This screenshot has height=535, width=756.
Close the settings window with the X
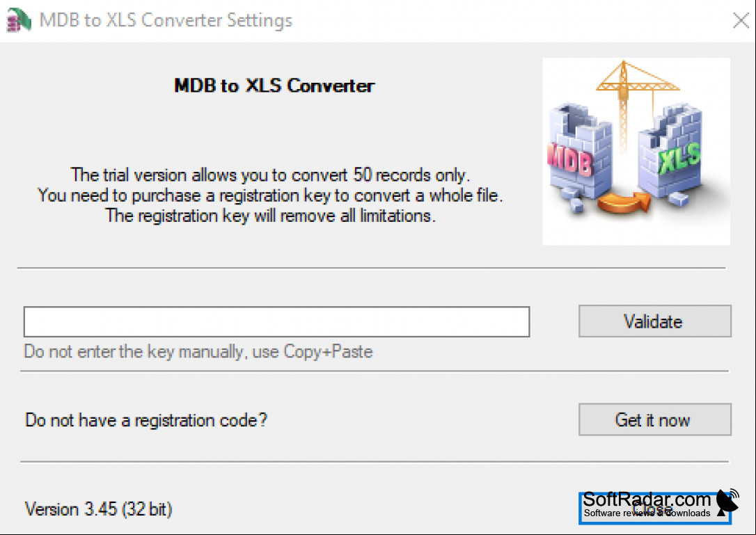tap(741, 20)
